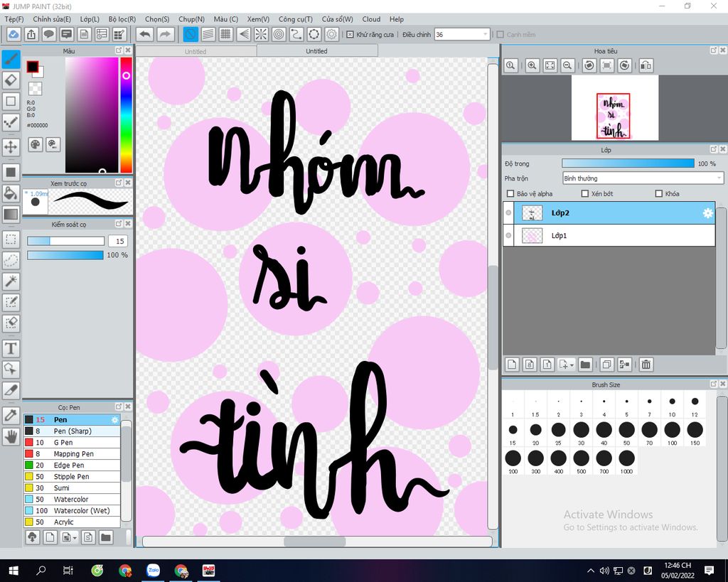The width and height of the screenshot is (728, 582).
Task: Delete layer with the trash icon
Action: click(x=646, y=365)
